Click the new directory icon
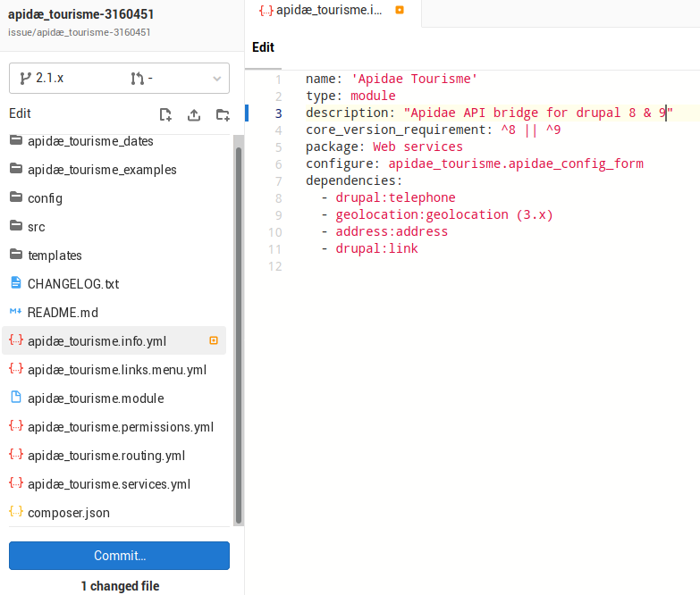This screenshot has width=700, height=595. coord(223,114)
